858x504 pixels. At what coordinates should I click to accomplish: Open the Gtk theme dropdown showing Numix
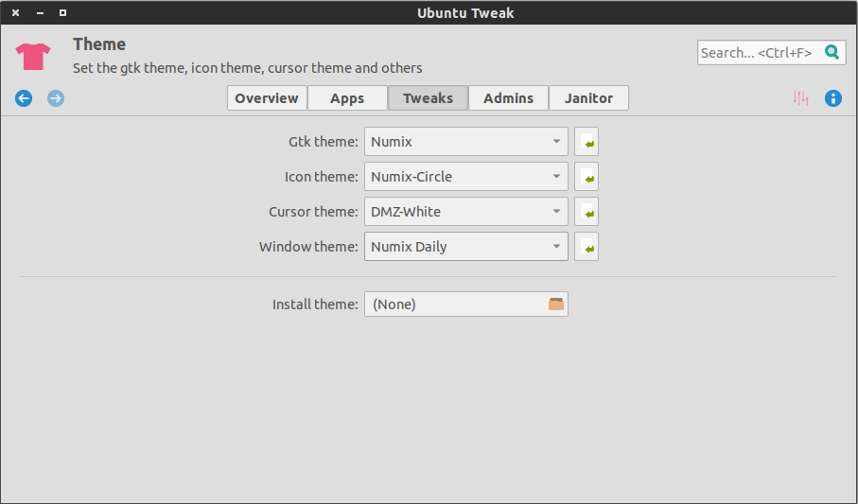coord(466,142)
